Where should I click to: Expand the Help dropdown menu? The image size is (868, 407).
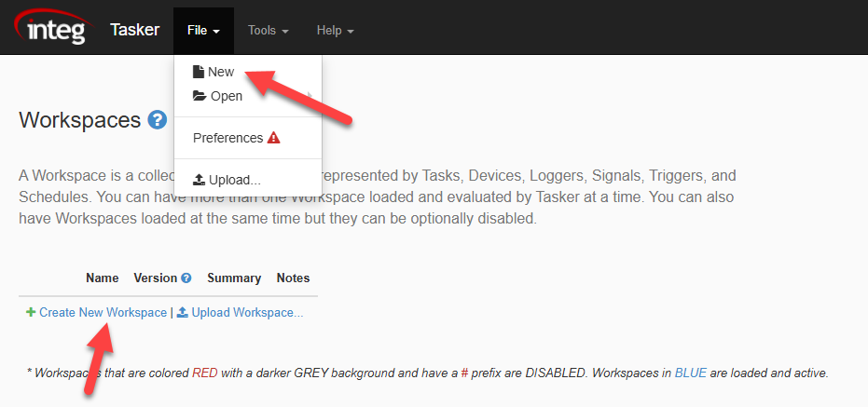335,31
